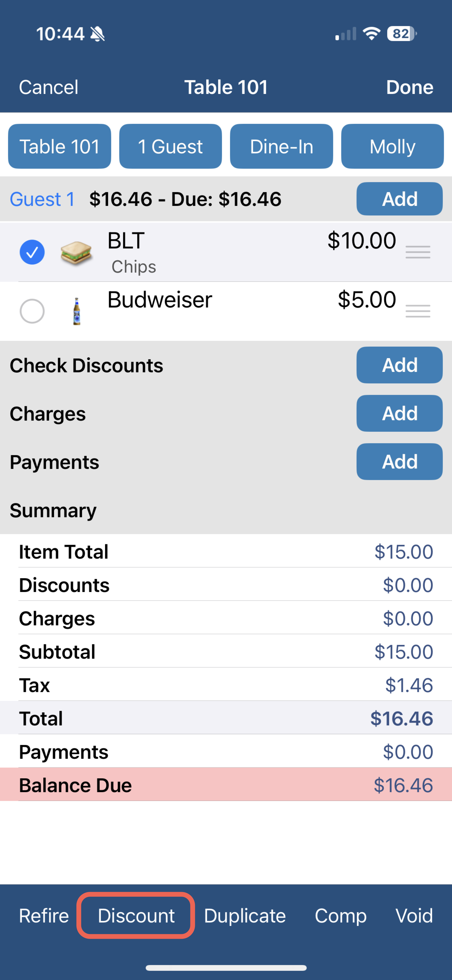Select the Budweiser item radio circle
Screen dimensions: 452x980
tap(32, 311)
